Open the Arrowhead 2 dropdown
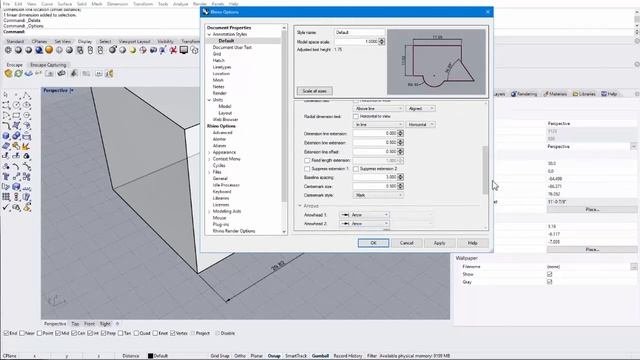This screenshot has height=360, width=640. (x=364, y=224)
